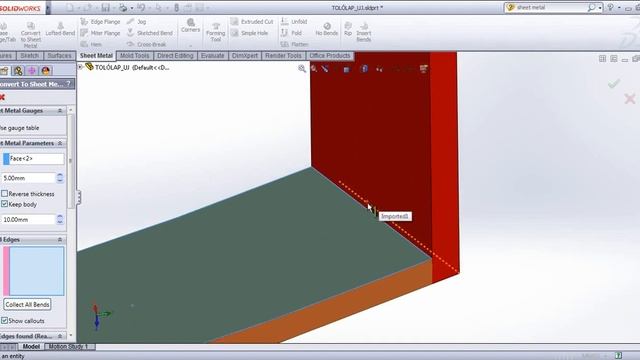Open the Print icon dropdown arrow
This screenshot has height=360, width=640.
[x=131, y=8]
